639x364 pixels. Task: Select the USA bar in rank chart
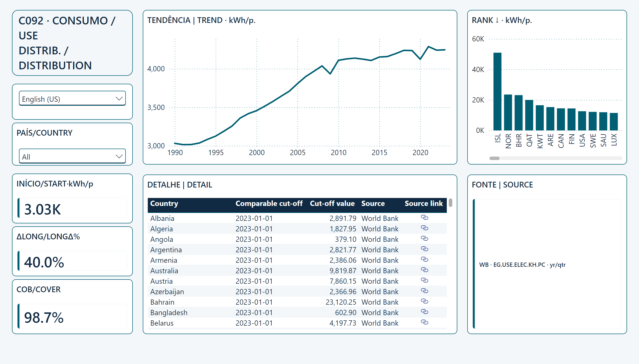coord(582,121)
